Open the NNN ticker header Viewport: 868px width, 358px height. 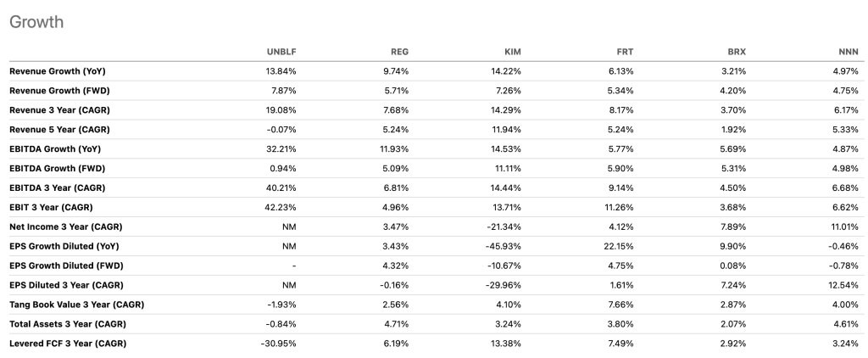(x=849, y=52)
